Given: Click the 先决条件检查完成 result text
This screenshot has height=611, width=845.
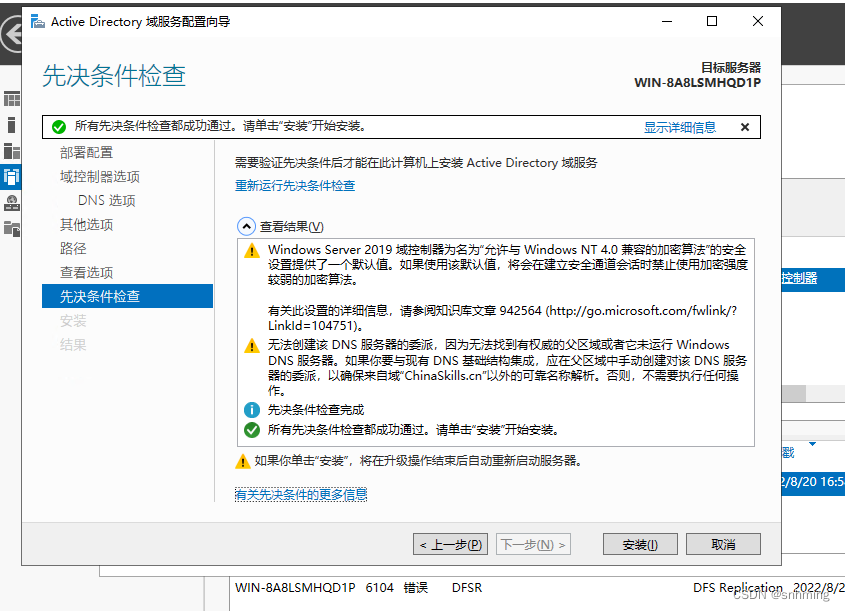Looking at the screenshot, I should (x=316, y=410).
